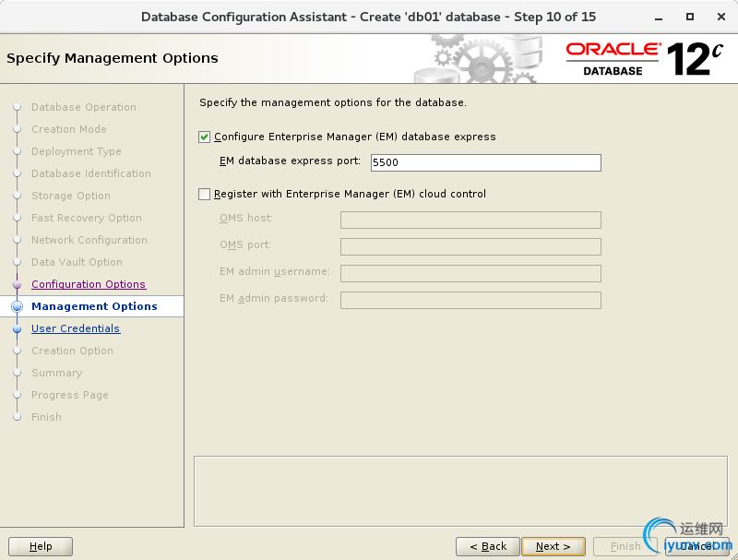Screen dimensions: 738x560
Task: Click the User Credentials step bullet icon
Action: click(18, 329)
